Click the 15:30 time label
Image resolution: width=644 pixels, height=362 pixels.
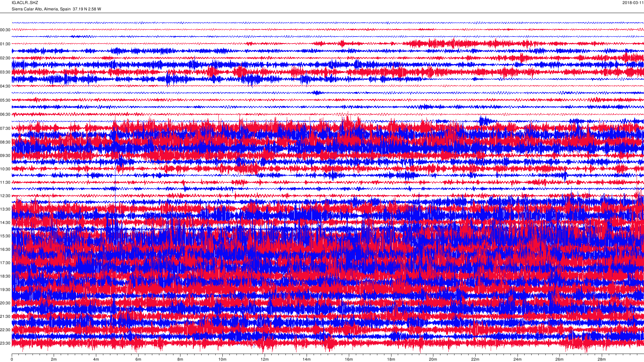click(5, 236)
